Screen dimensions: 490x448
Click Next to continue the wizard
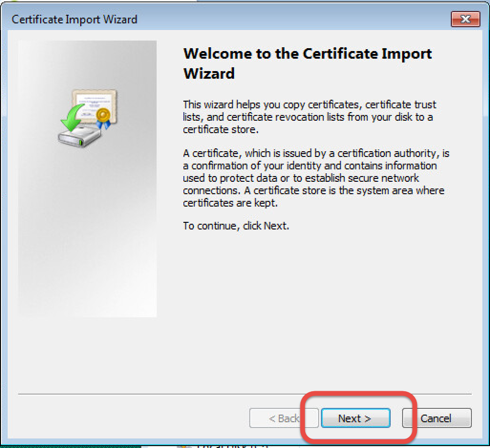point(355,418)
